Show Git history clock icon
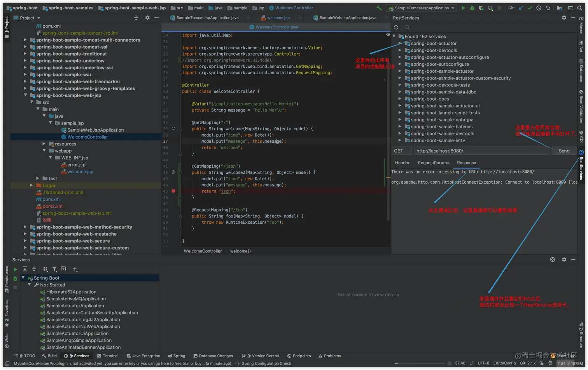The width and height of the screenshot is (588, 370). tap(539, 8)
